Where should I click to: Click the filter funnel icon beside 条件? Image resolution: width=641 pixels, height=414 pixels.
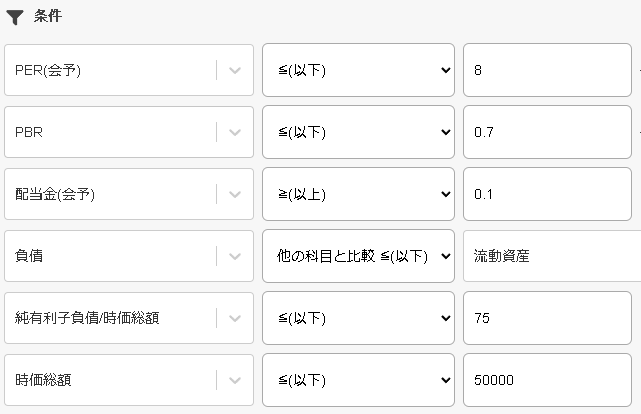click(x=15, y=17)
